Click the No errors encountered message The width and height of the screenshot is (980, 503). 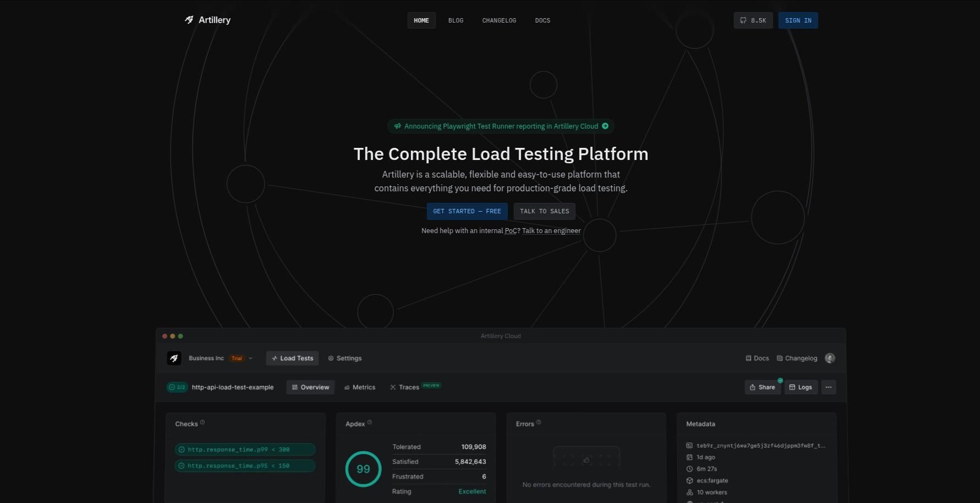(586, 485)
